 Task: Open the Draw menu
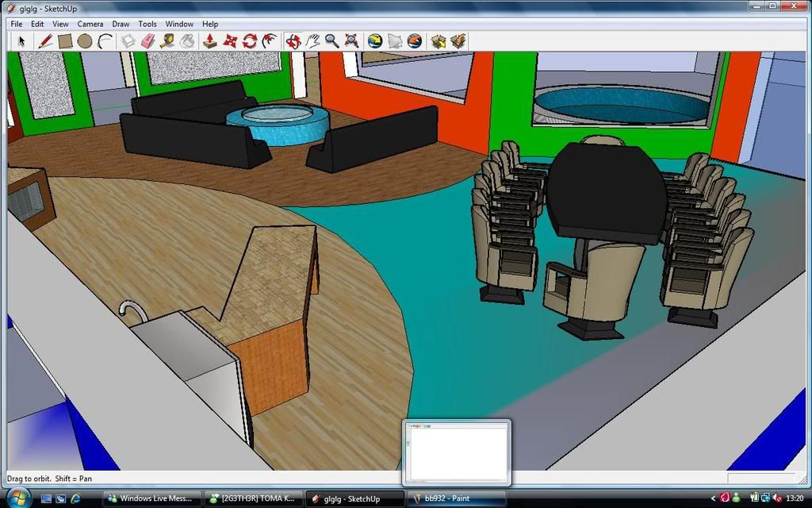[x=121, y=24]
